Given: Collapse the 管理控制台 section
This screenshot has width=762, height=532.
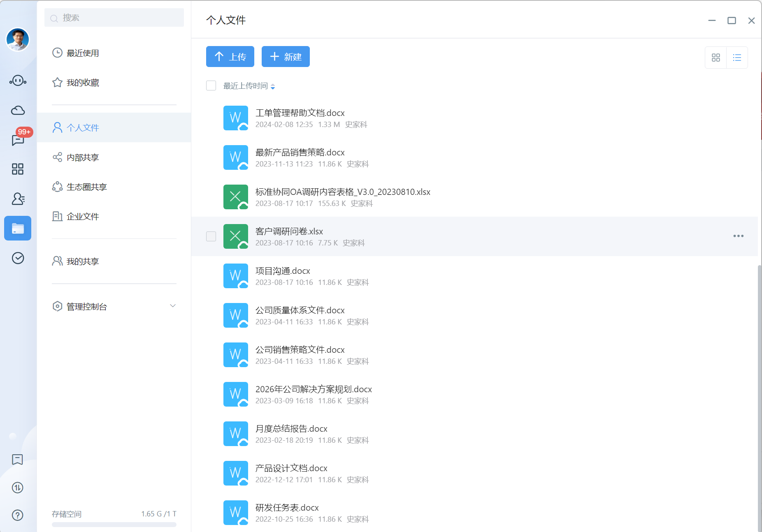Looking at the screenshot, I should coord(173,306).
